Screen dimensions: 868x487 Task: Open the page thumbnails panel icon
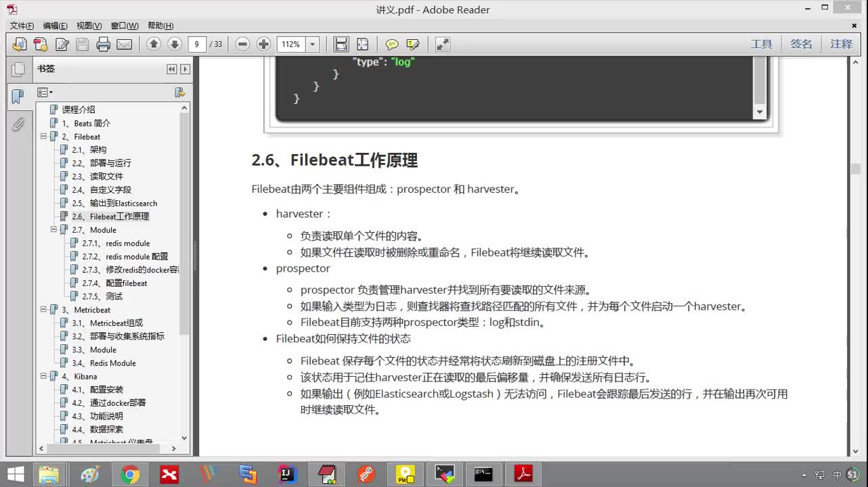18,69
